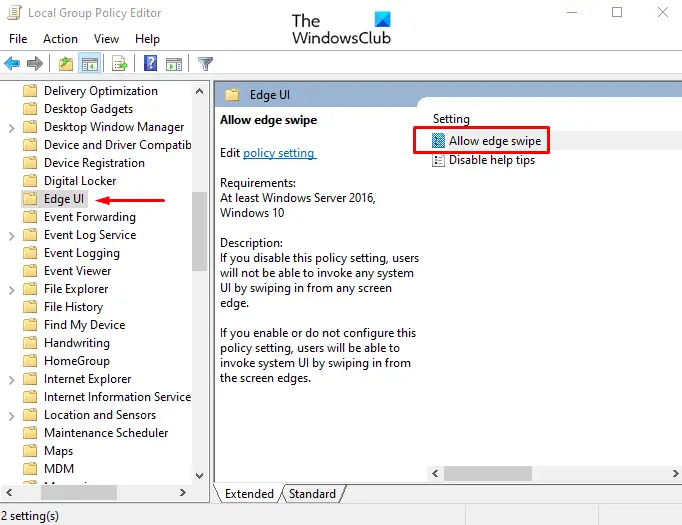
Task: Open the File menu
Action: (18, 39)
